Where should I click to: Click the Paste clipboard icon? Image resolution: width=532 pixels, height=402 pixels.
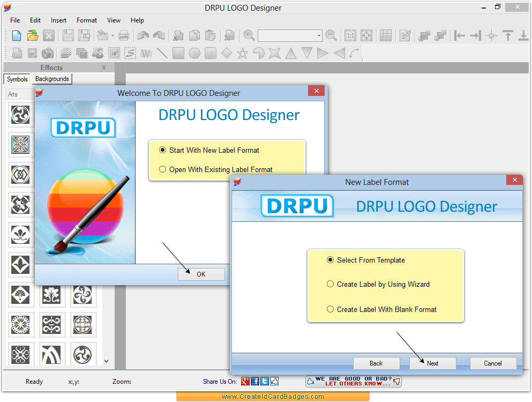[x=211, y=35]
